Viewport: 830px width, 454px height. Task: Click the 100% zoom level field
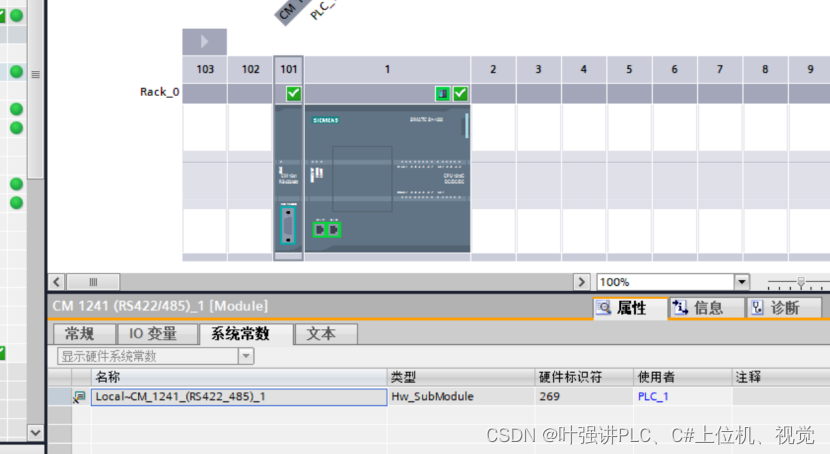tap(665, 282)
